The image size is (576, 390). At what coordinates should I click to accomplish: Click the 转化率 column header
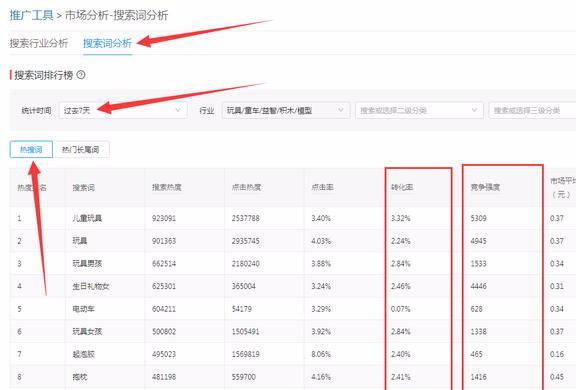tap(402, 187)
